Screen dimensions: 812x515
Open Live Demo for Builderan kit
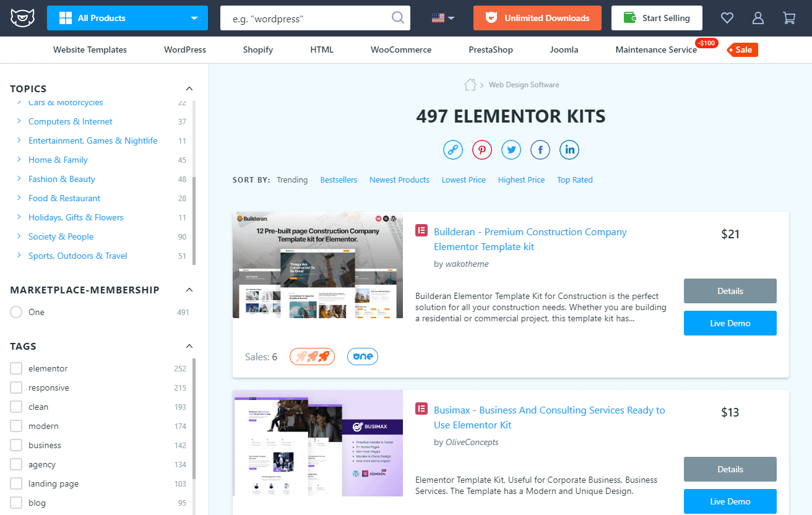point(730,323)
